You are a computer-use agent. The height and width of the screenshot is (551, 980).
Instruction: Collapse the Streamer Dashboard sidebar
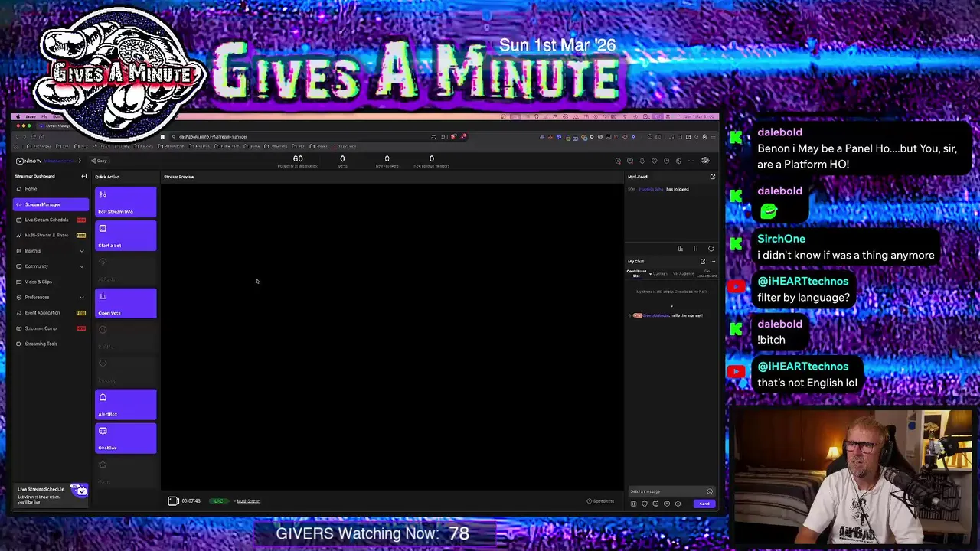coord(84,177)
